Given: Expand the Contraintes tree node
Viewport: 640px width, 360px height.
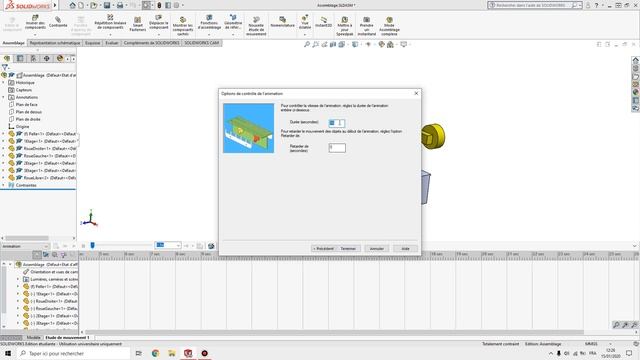Looking at the screenshot, I should click(3, 185).
